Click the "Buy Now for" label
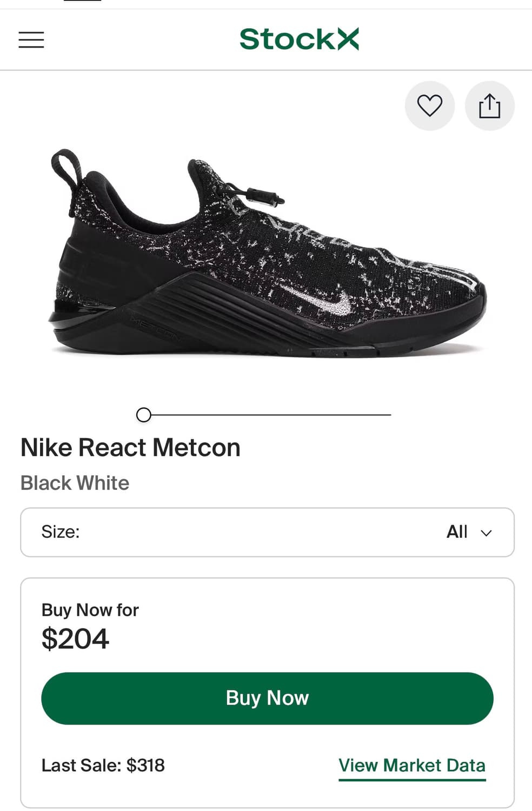The height and width of the screenshot is (811, 532). tap(90, 610)
